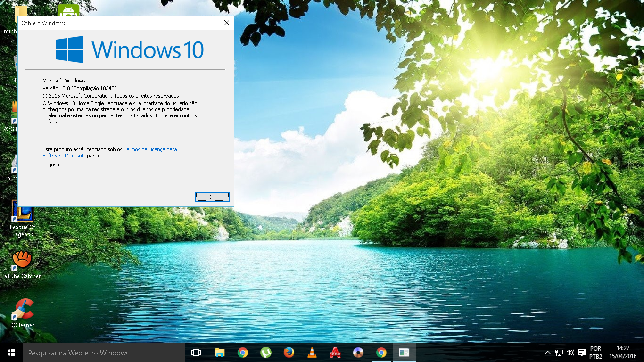This screenshot has height=362, width=644.
Task: Select the CCleaner desktop shortcut
Action: [x=22, y=313]
